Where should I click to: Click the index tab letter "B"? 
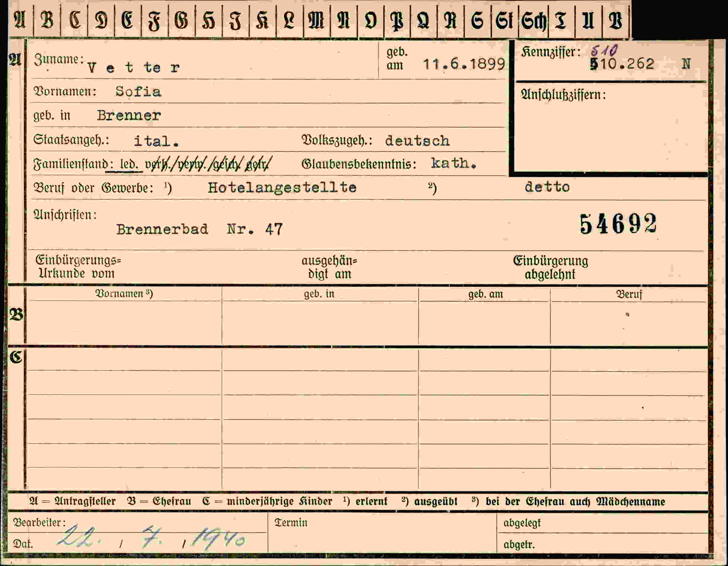(x=47, y=20)
